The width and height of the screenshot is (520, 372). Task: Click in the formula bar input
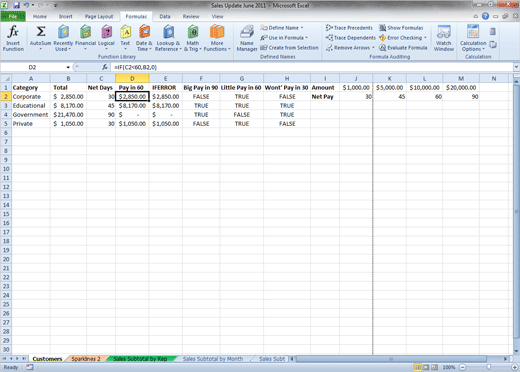click(x=312, y=67)
